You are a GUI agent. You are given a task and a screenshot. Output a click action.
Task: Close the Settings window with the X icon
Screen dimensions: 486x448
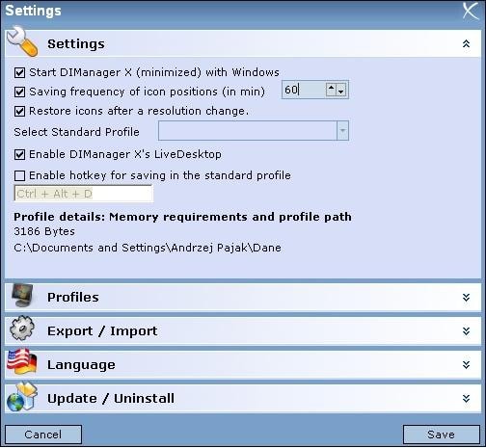point(471,12)
